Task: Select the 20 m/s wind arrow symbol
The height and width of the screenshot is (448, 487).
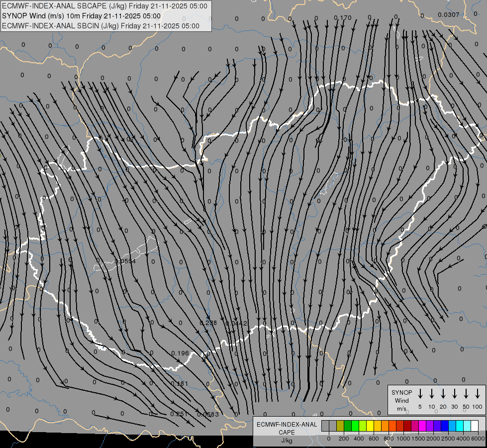Action: [x=443, y=394]
